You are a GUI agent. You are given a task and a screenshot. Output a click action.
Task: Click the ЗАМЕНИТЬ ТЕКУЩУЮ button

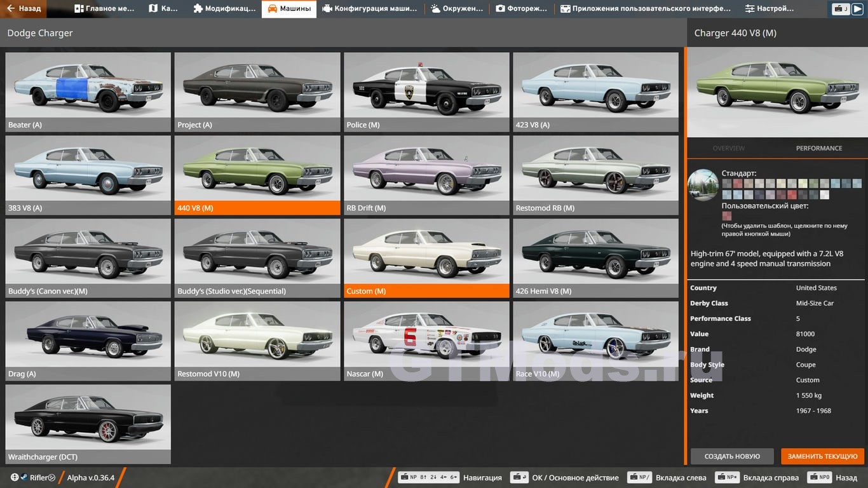[822, 456]
